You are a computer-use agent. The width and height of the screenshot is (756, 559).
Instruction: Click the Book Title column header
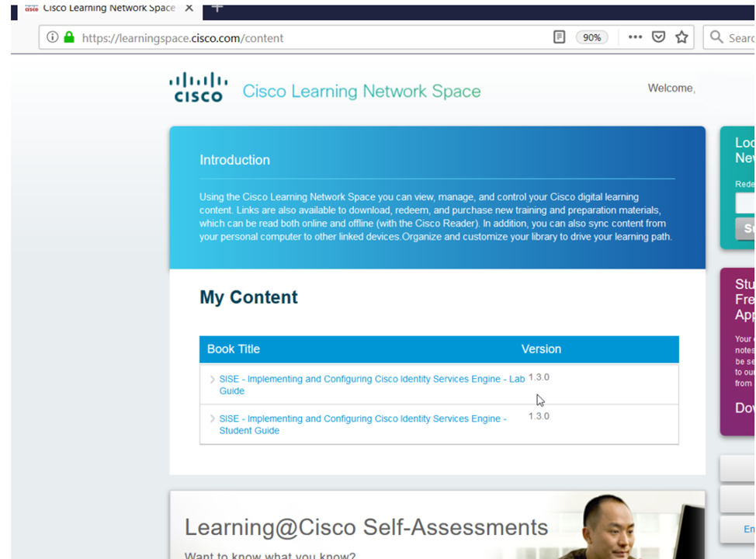tap(234, 349)
